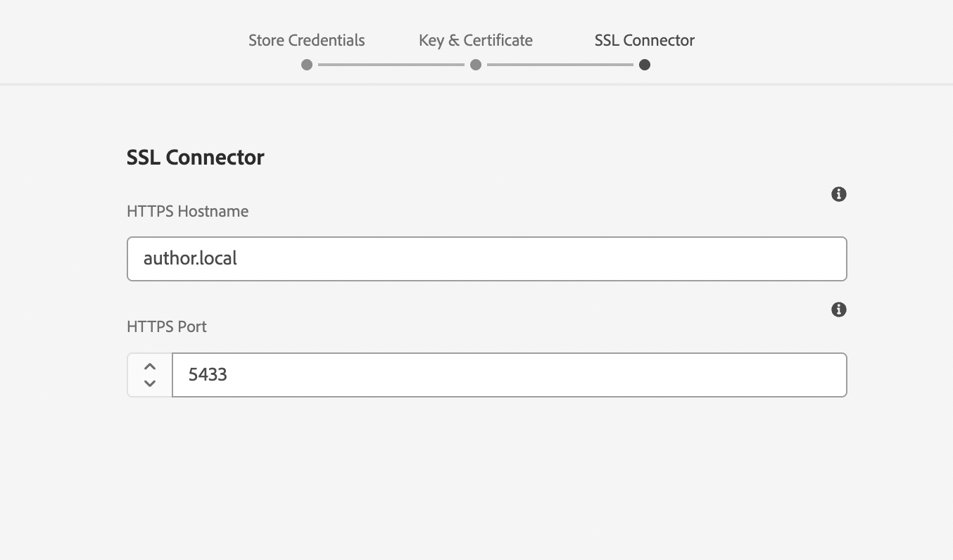Select the SSL Connector step label

644,40
